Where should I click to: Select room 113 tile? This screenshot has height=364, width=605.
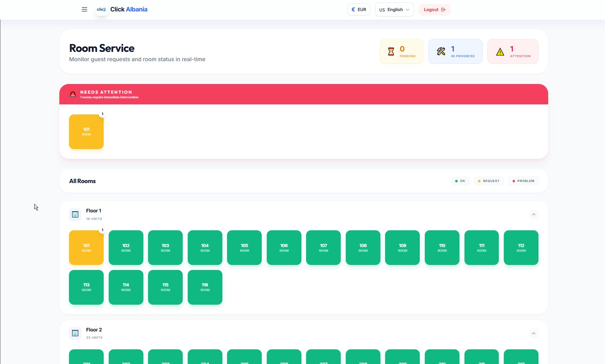click(x=86, y=287)
